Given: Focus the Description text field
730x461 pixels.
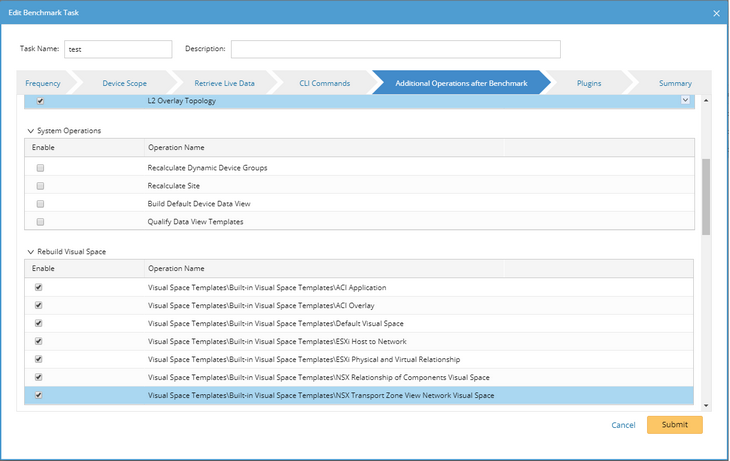Looking at the screenshot, I should 396,49.
